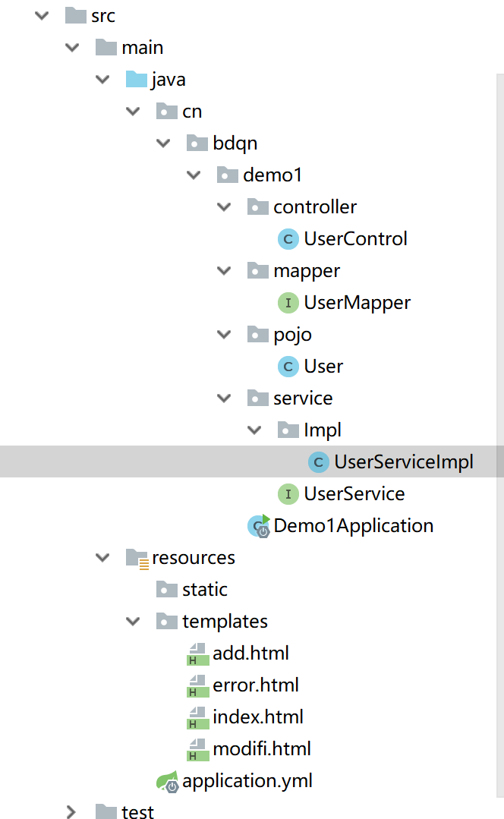Select the static folder

[204, 590]
